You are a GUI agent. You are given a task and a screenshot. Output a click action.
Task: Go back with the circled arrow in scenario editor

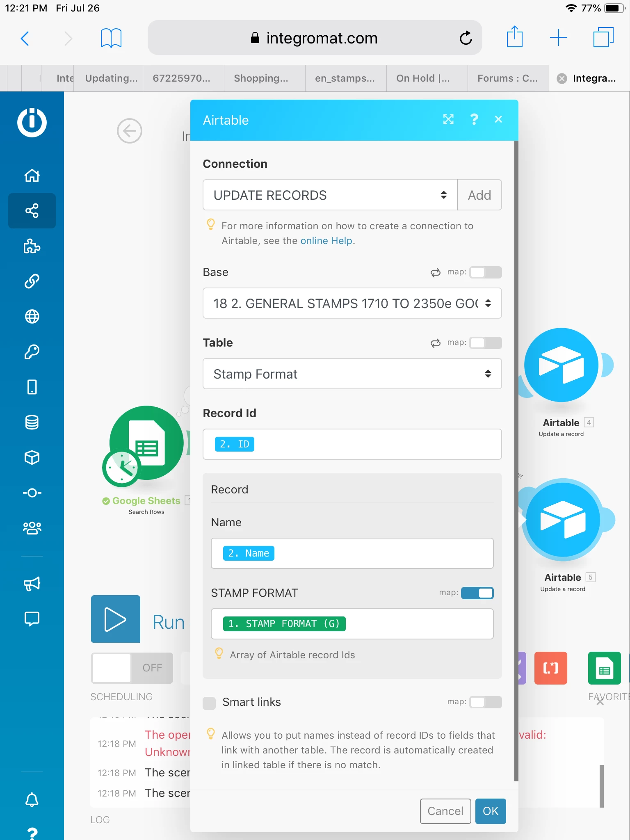(x=130, y=131)
